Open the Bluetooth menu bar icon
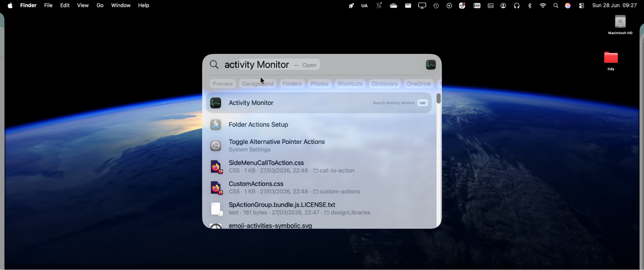Image resolution: width=644 pixels, height=270 pixels. [530, 5]
